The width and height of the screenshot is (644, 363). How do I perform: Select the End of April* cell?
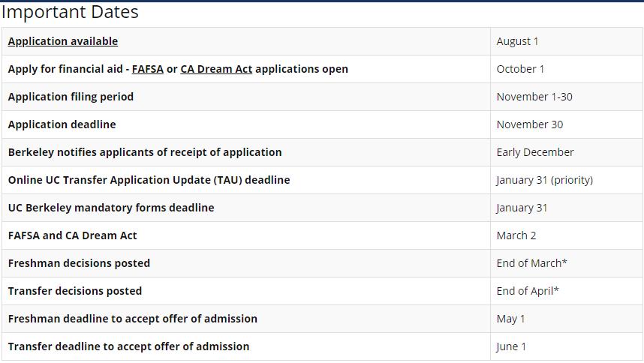point(527,291)
